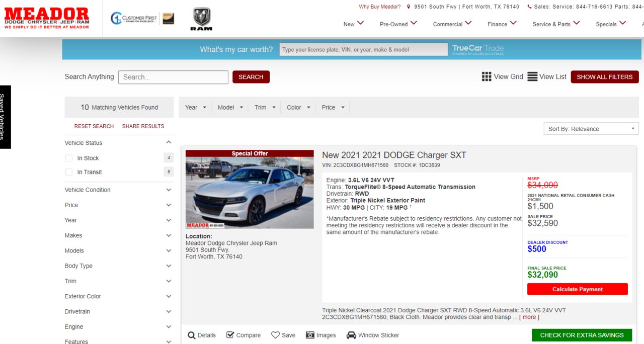This screenshot has width=644, height=344.
Task: Click the Calculate Payment button
Action: point(578,289)
